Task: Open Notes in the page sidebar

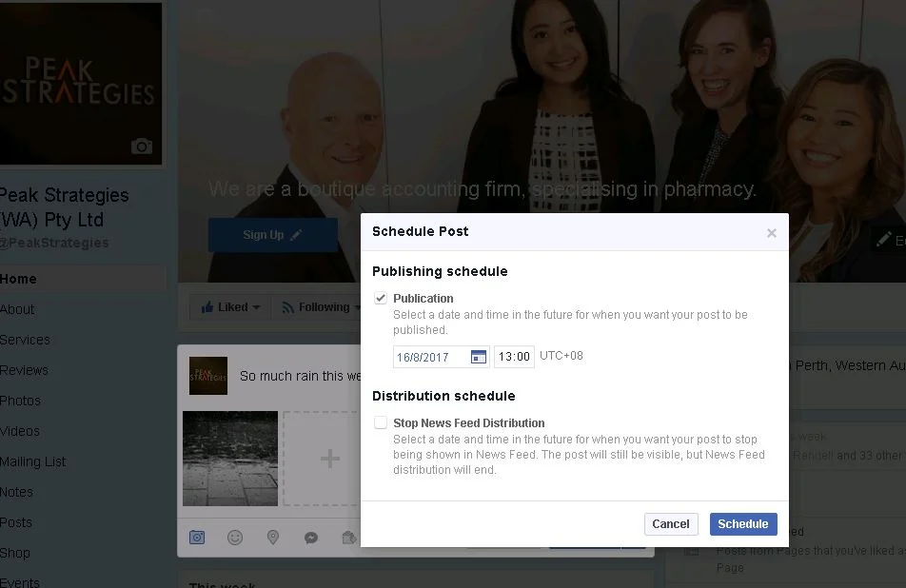Action: (16, 492)
